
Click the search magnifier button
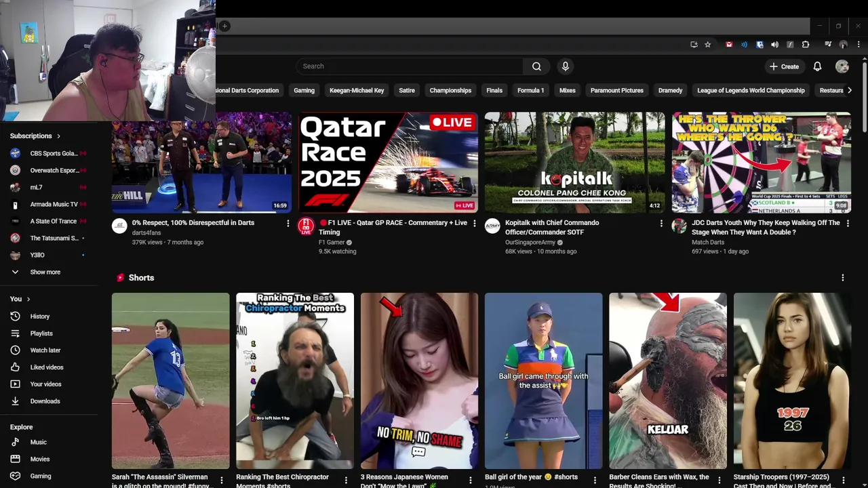[536, 66]
